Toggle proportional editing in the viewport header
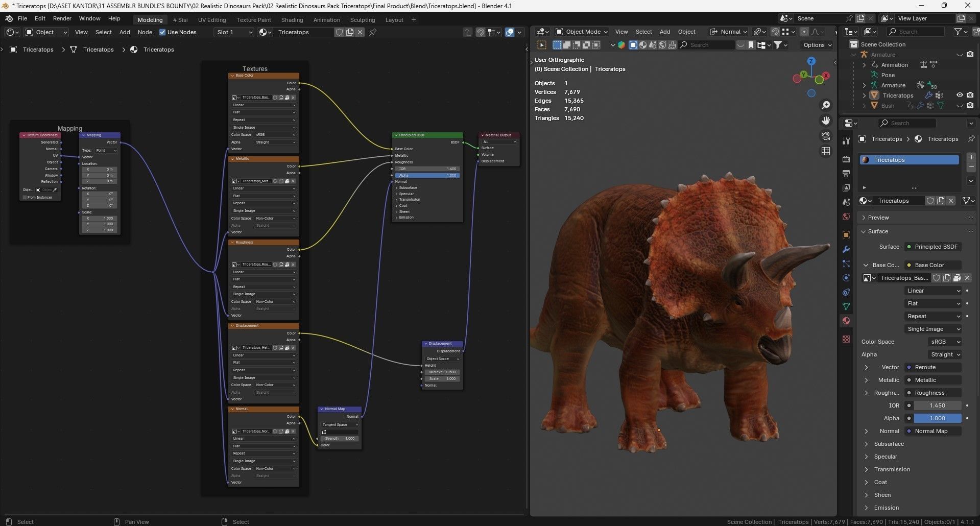Screen dimensions: 980x526 [x=804, y=32]
